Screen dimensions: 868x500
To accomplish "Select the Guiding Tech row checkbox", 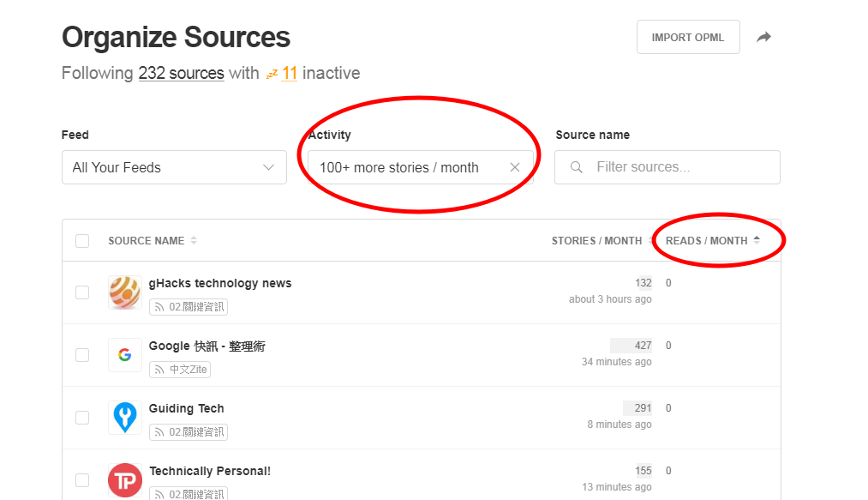I will coord(82,418).
